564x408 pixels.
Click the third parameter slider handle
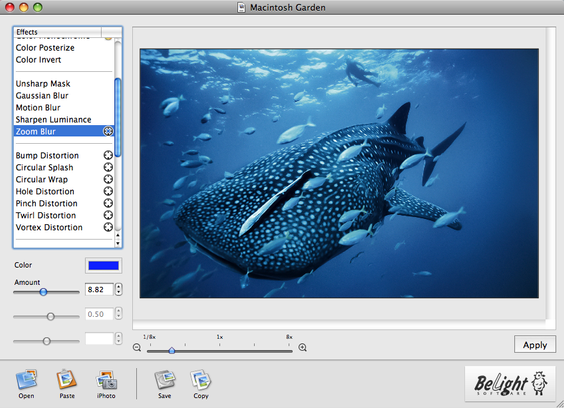click(46, 341)
